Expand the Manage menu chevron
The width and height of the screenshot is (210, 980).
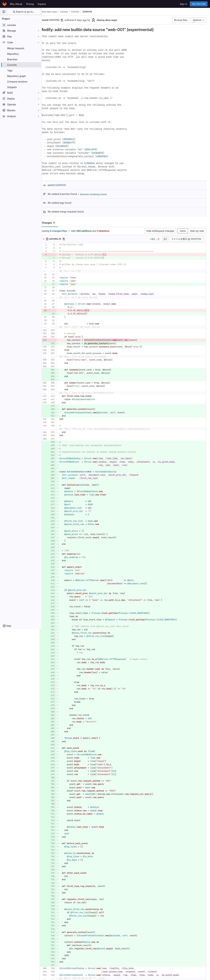(x=38, y=31)
